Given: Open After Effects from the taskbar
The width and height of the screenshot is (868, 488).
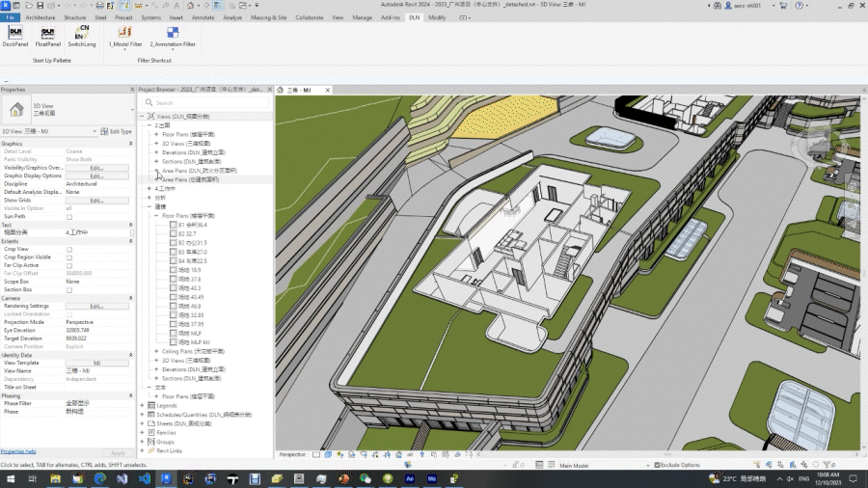Looking at the screenshot, I should (410, 478).
